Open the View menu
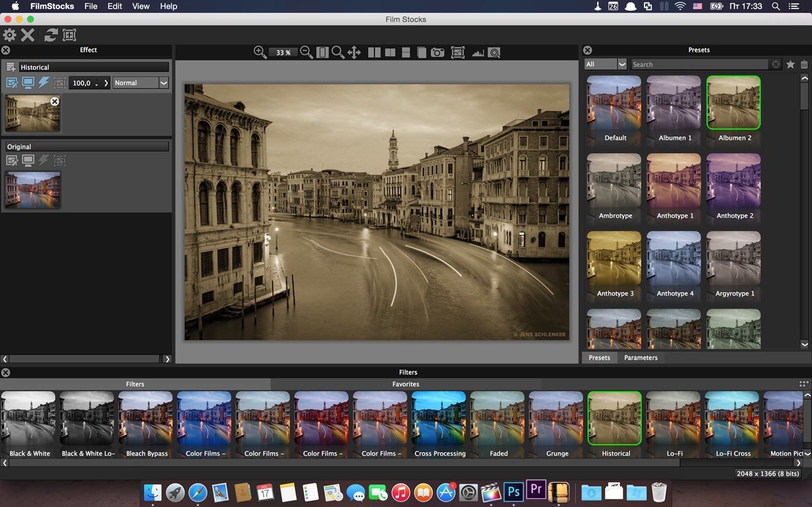812x507 pixels. tap(141, 6)
